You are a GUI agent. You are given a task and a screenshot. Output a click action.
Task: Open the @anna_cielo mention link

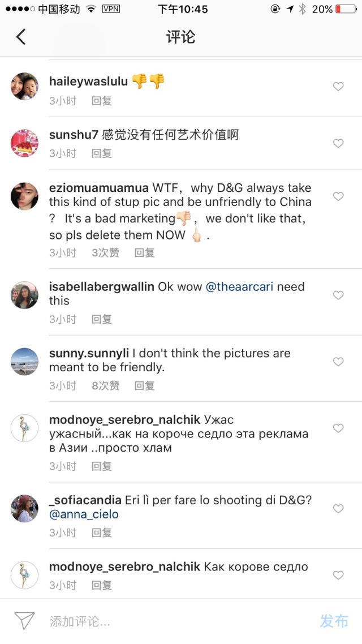(84, 515)
